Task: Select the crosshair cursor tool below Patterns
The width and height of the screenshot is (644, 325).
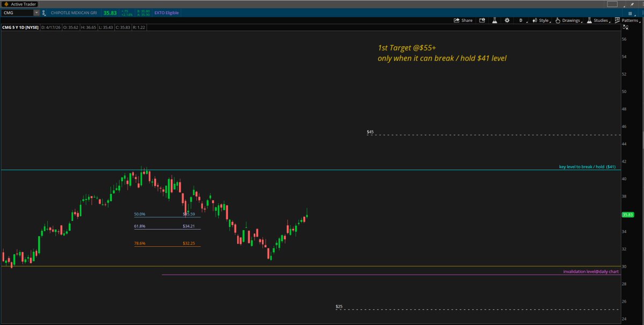Action: click(625, 27)
